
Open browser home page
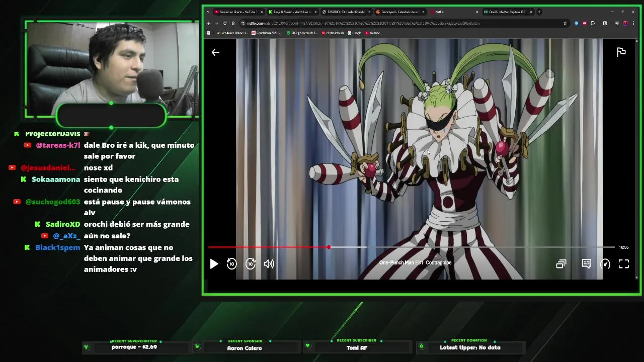pos(233,23)
